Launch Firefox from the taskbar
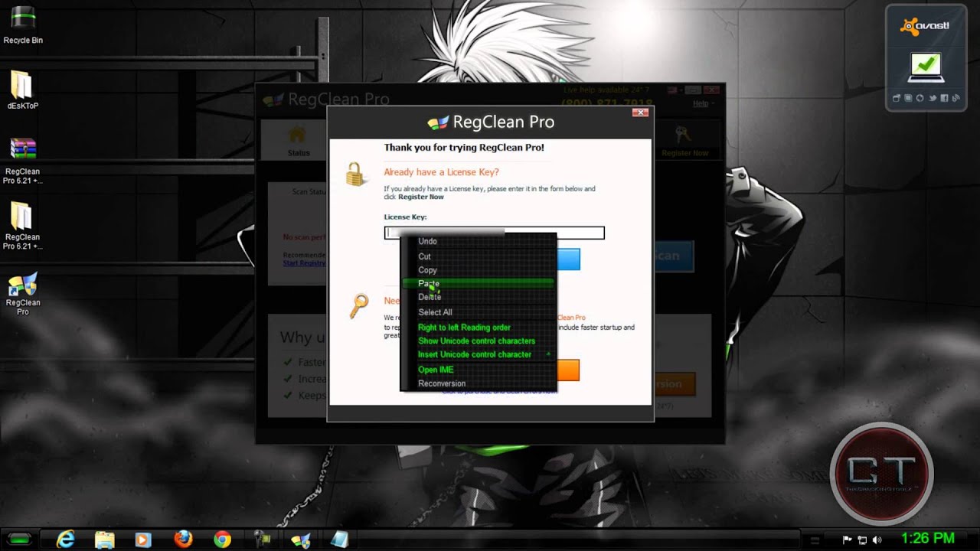Viewport: 980px width, 551px height. tap(183, 540)
